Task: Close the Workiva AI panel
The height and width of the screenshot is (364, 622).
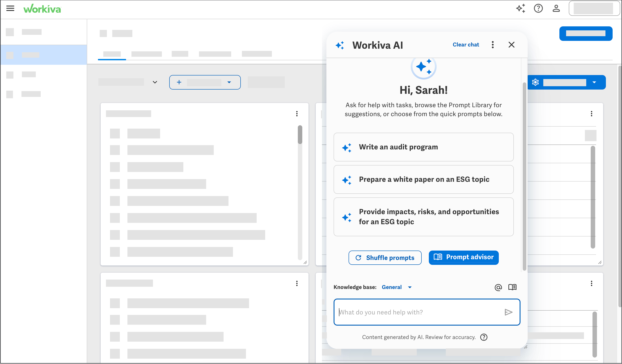Action: coord(511,45)
